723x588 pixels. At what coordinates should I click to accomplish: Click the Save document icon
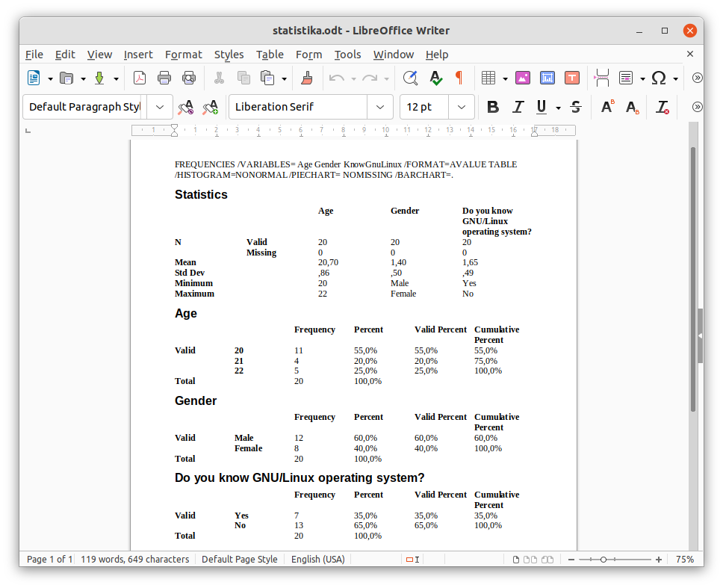(99, 78)
